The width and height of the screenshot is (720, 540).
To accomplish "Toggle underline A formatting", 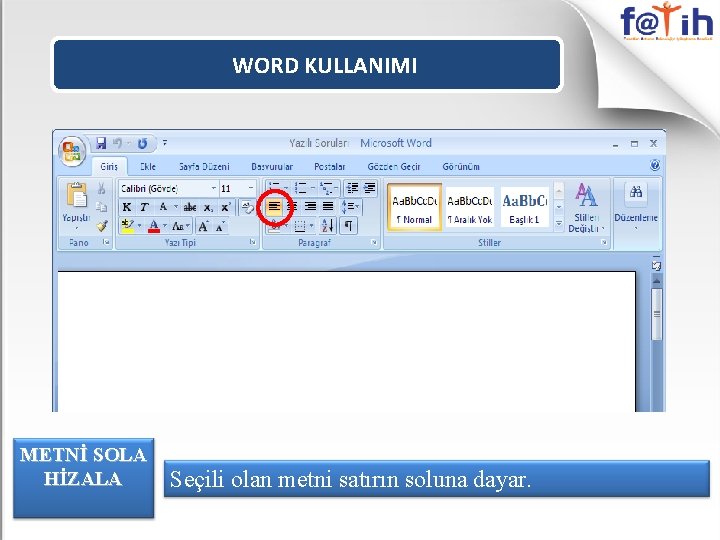I will tap(163, 208).
